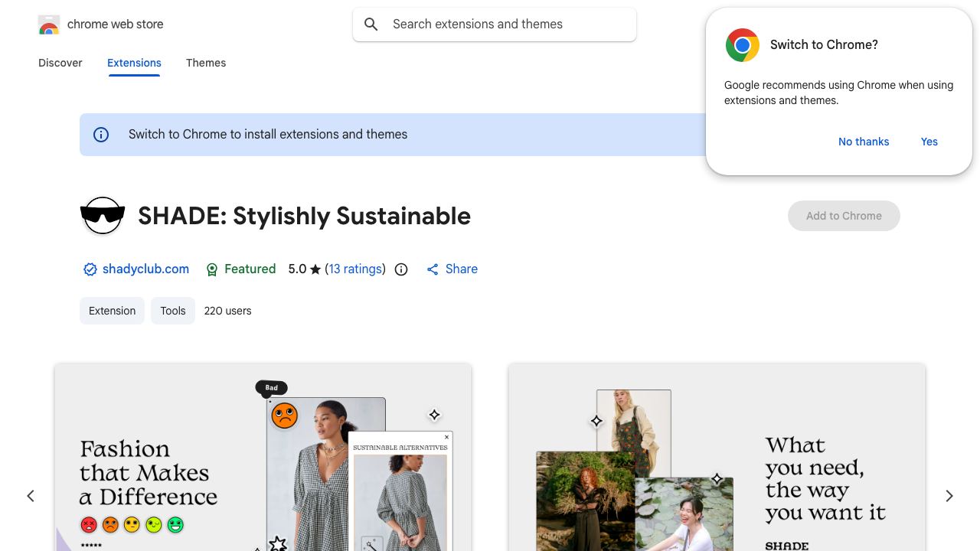Viewport: 980px width, 551px height.
Task: Click the Featured badge icon
Action: pyautogui.click(x=212, y=269)
